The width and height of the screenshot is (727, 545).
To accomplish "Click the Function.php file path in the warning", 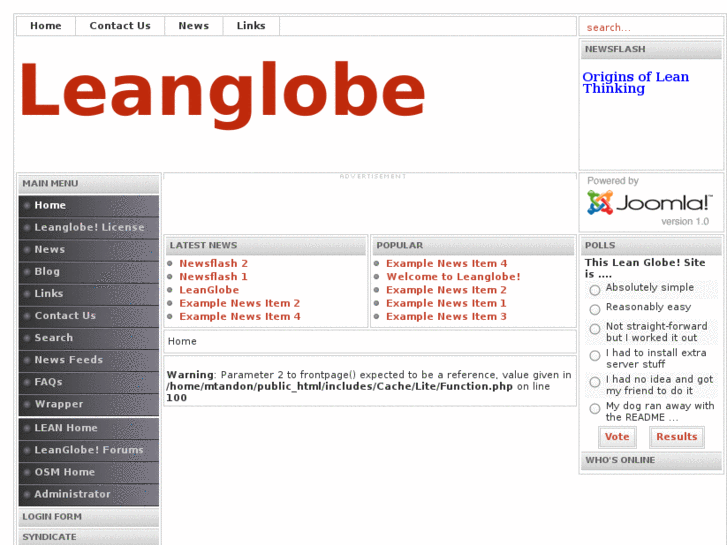I will [340, 386].
